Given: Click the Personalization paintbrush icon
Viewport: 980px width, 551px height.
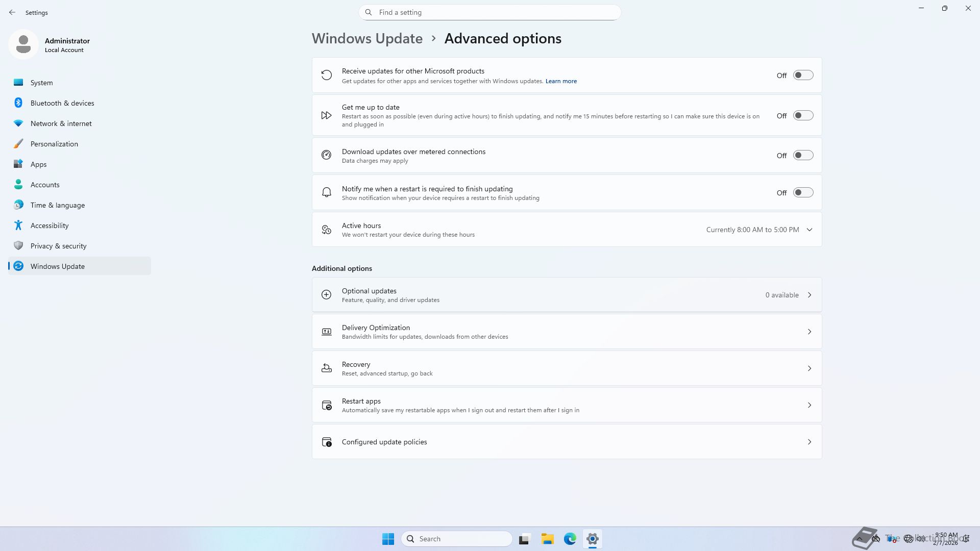Looking at the screenshot, I should point(18,143).
